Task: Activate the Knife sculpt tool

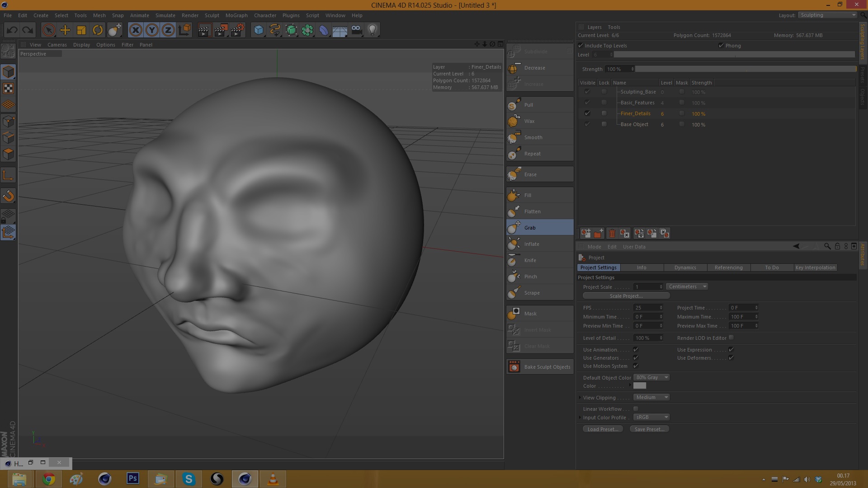Action: click(530, 260)
